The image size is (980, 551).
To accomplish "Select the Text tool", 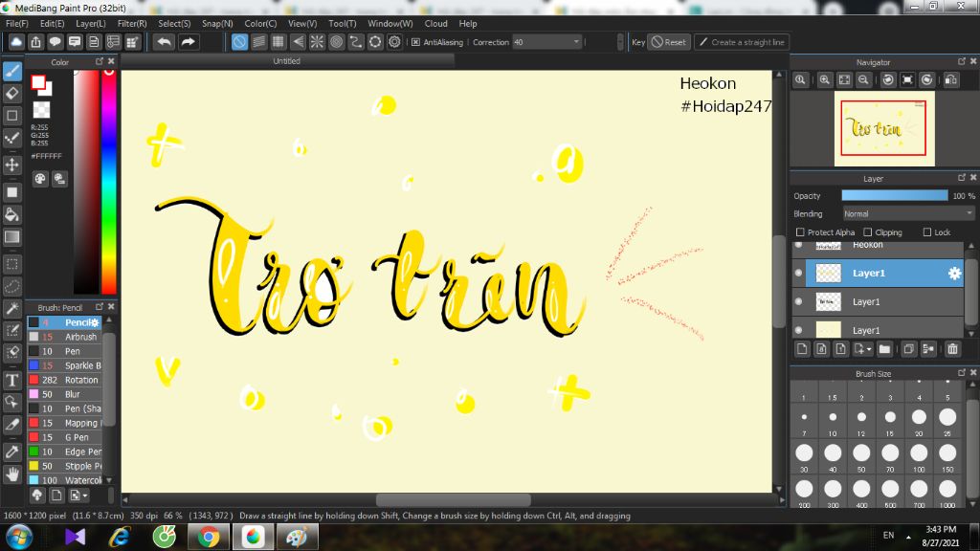I will coord(11,380).
